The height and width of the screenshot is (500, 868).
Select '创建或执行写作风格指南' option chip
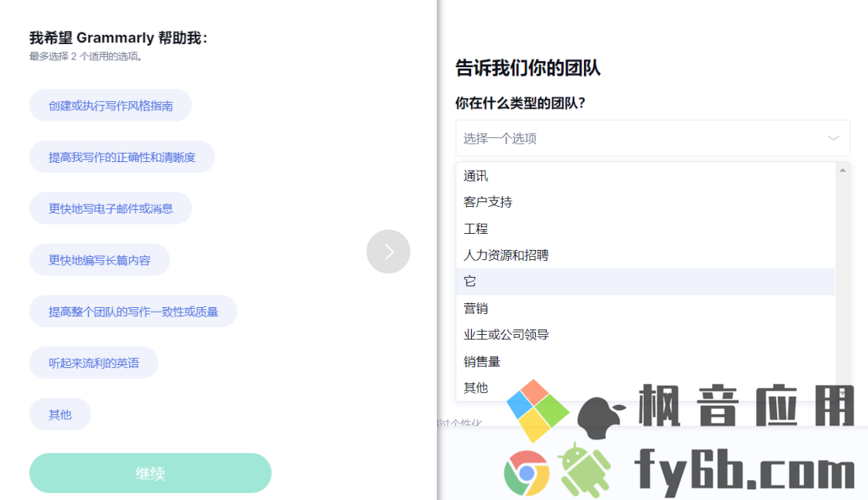coord(110,105)
